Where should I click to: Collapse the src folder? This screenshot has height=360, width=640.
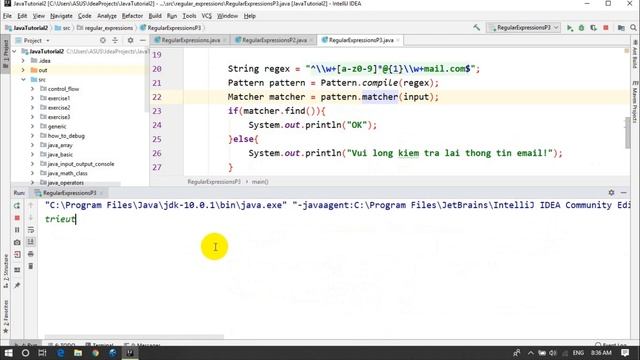pos(23,79)
